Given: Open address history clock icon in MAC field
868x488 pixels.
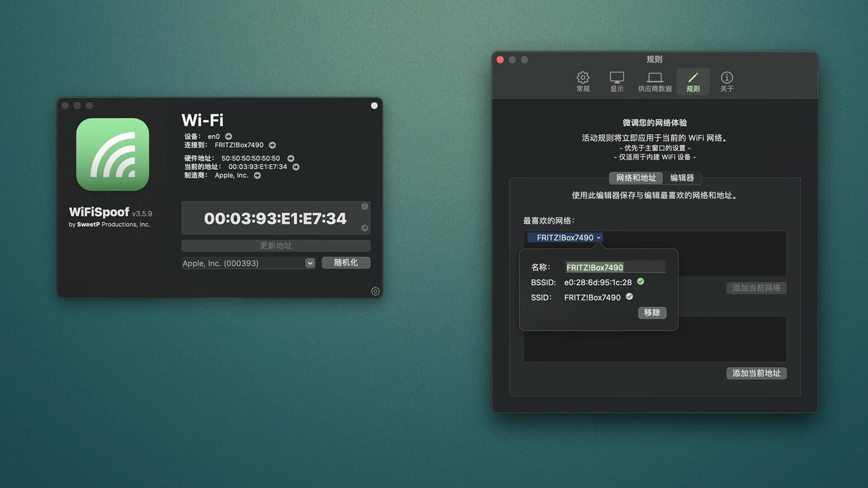Looking at the screenshot, I should tap(365, 207).
